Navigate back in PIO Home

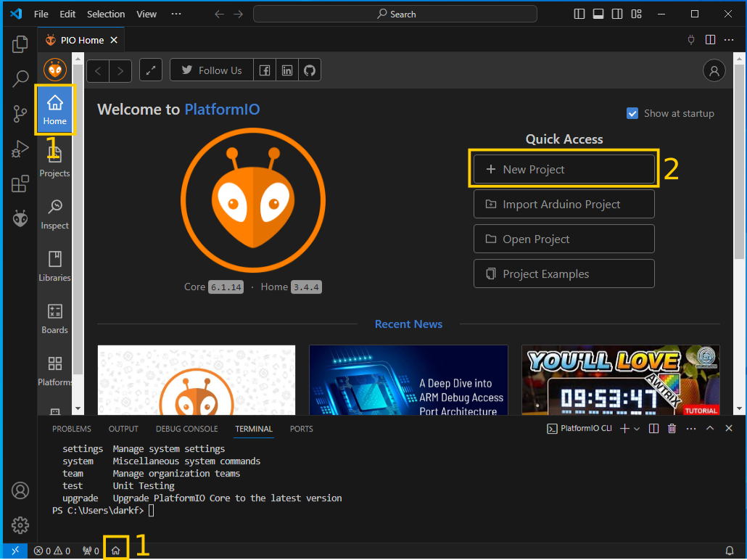(x=98, y=70)
